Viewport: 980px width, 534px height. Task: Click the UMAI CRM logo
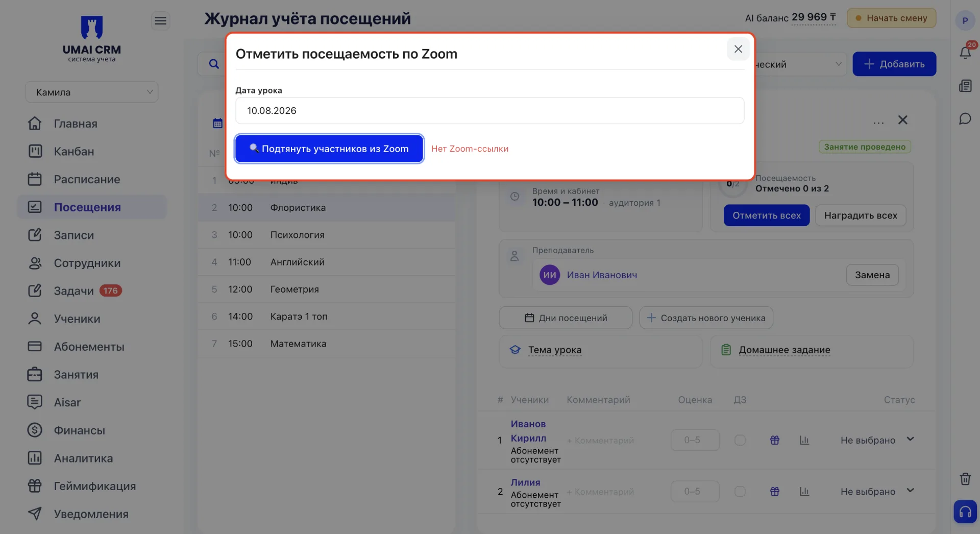click(x=92, y=39)
